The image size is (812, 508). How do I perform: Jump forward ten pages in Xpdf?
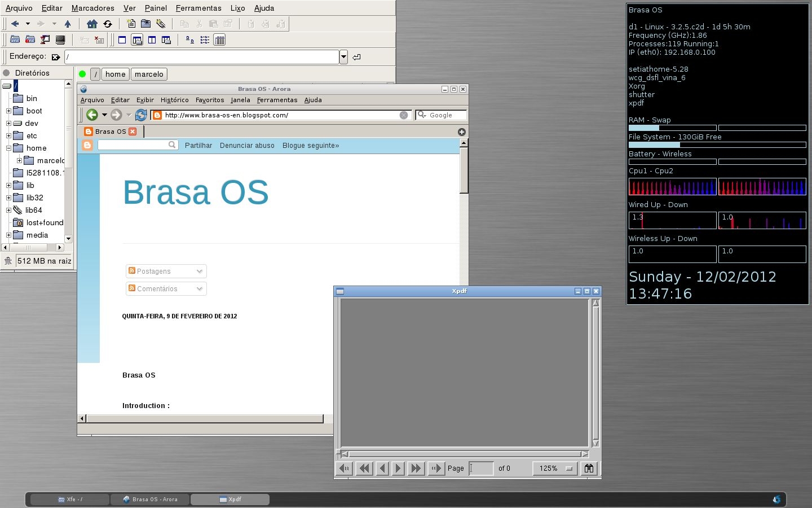pos(416,468)
